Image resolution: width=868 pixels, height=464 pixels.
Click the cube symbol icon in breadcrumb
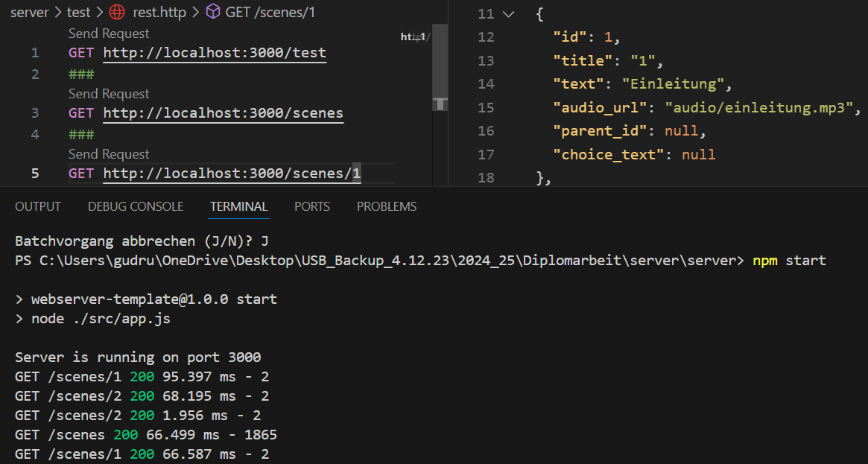coord(213,12)
